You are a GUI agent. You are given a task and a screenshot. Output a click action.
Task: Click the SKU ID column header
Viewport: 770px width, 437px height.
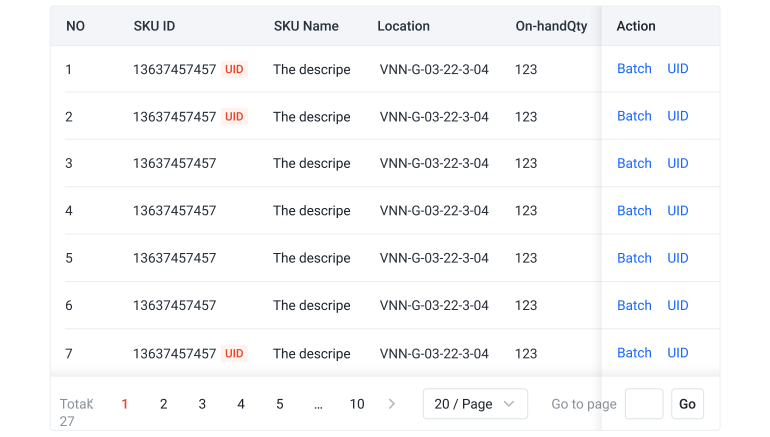coord(154,26)
